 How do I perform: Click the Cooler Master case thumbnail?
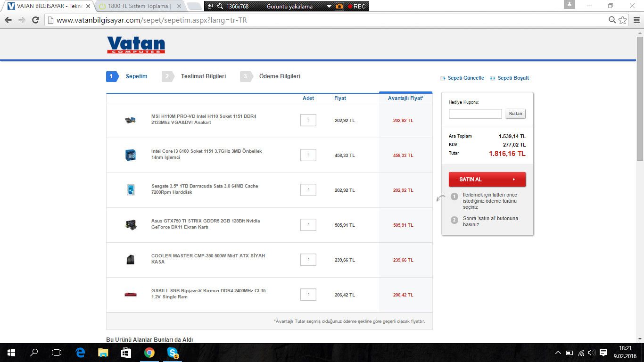[131, 260]
